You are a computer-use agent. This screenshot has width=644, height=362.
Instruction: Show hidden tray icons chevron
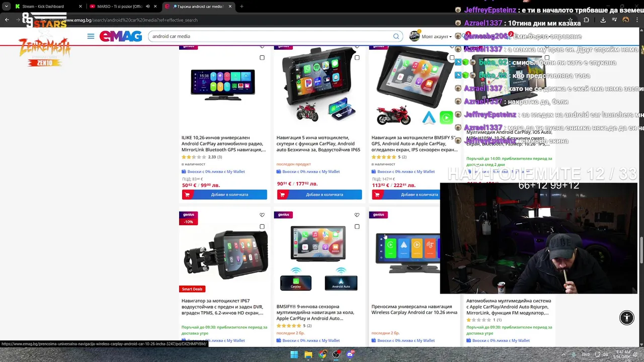(x=563, y=354)
